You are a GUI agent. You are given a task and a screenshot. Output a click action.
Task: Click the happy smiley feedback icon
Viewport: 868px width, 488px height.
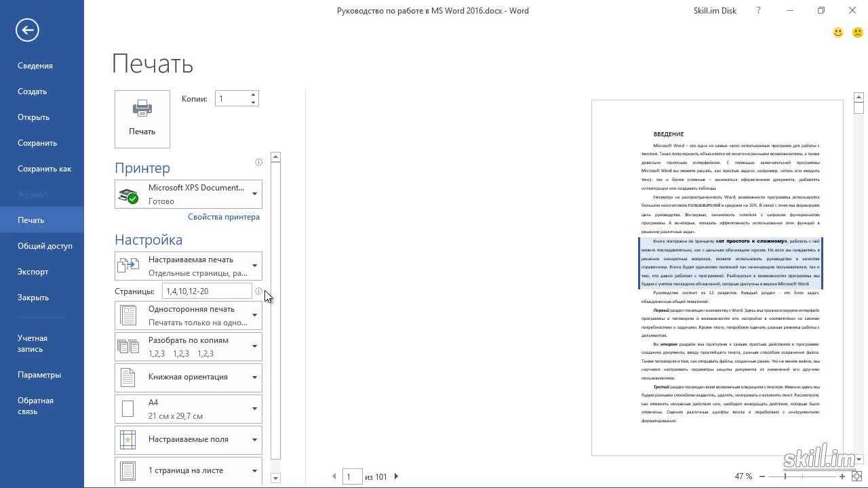click(838, 33)
